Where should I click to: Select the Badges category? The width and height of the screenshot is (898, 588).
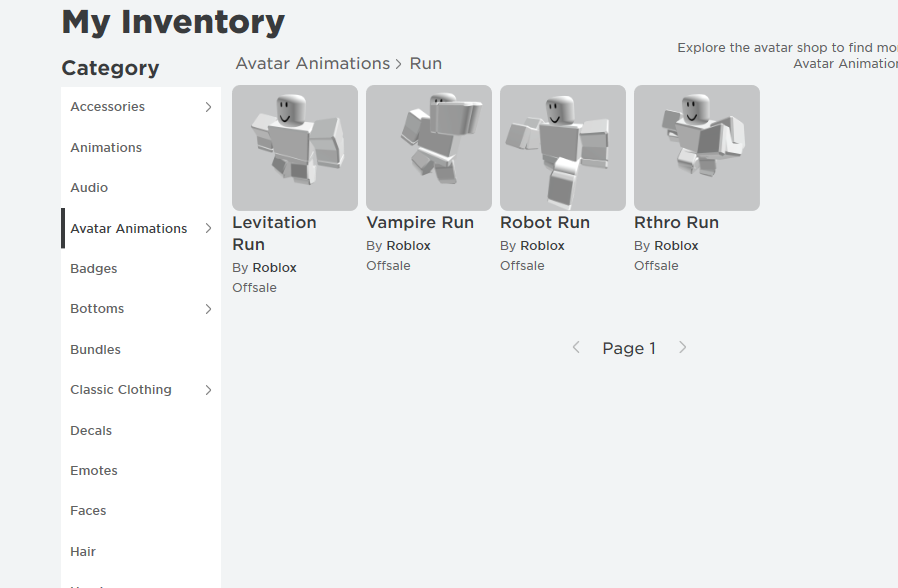(x=94, y=269)
